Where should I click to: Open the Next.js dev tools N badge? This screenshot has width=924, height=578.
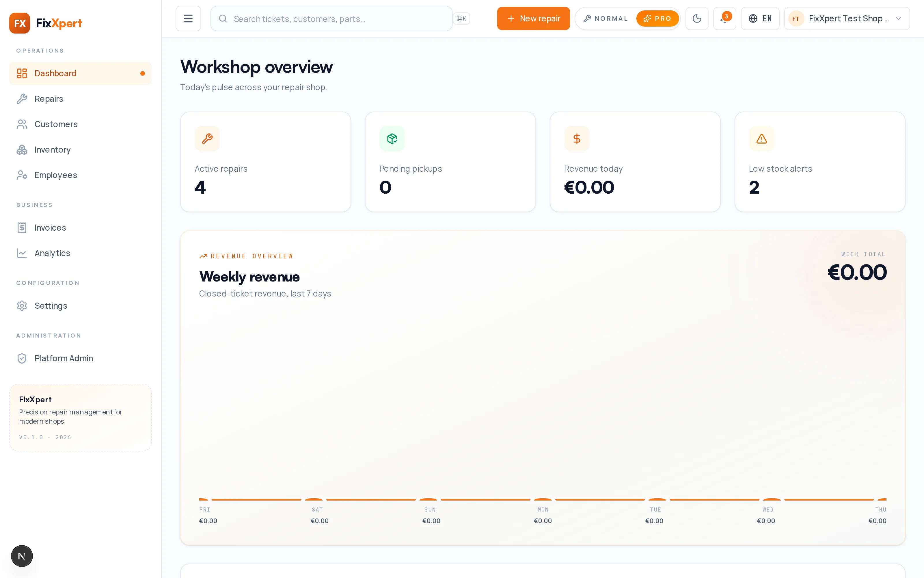(x=22, y=556)
